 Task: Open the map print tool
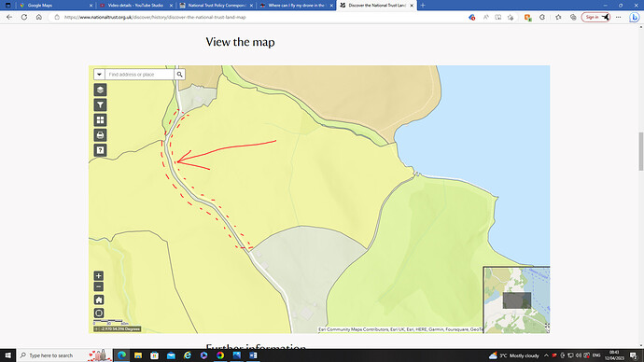100,135
